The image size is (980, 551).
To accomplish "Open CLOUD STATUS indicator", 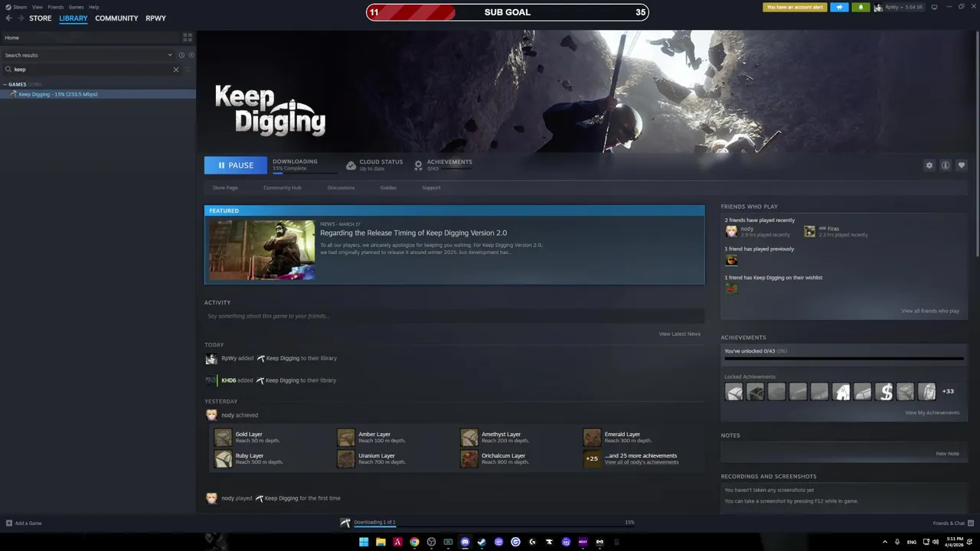I will click(x=374, y=165).
